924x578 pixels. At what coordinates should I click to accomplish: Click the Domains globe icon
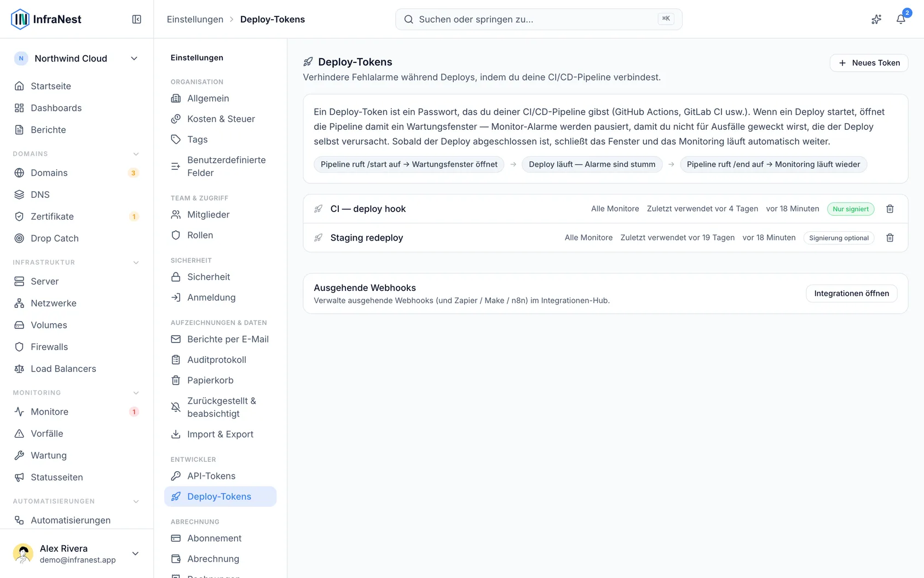click(19, 173)
